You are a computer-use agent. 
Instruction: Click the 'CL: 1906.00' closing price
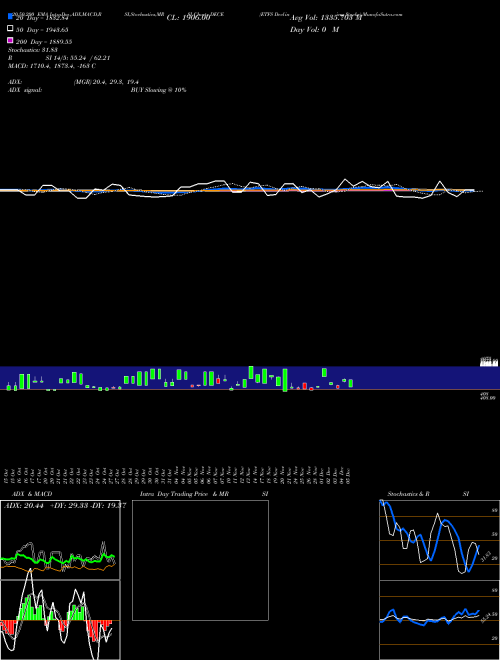pos(188,18)
